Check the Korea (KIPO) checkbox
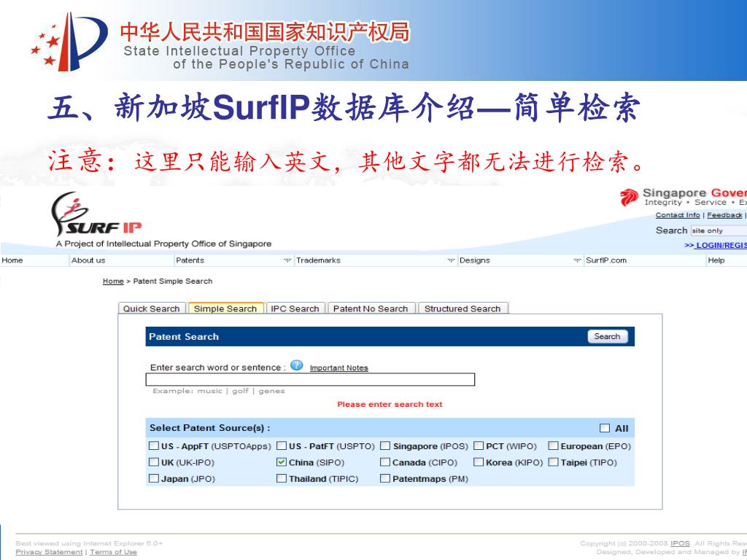 [479, 462]
